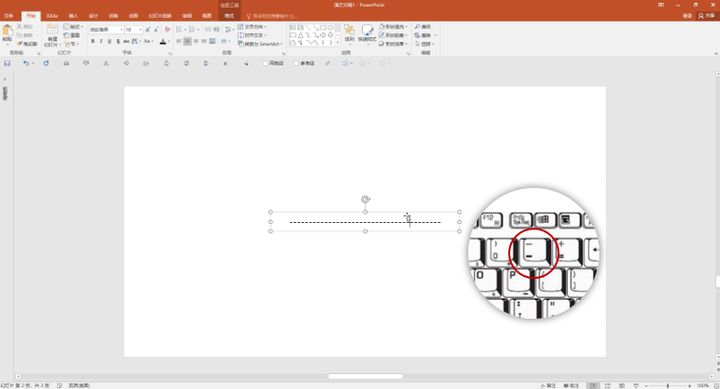Click the Share button at top right
This screenshot has width=720, height=389.
point(707,16)
